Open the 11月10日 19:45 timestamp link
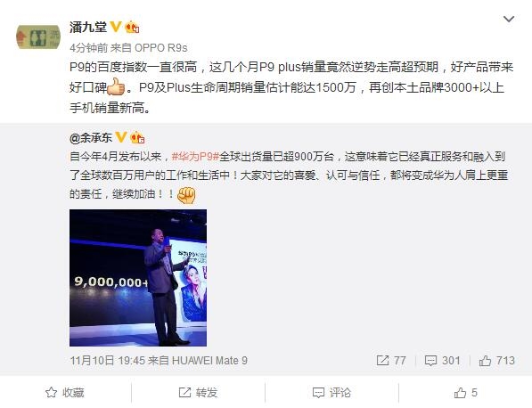 (108, 361)
